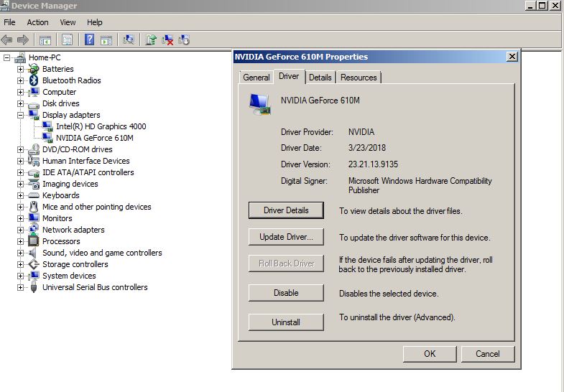Click the Driver Provider value NVIDIA
The width and height of the screenshot is (564, 392).
[361, 132]
